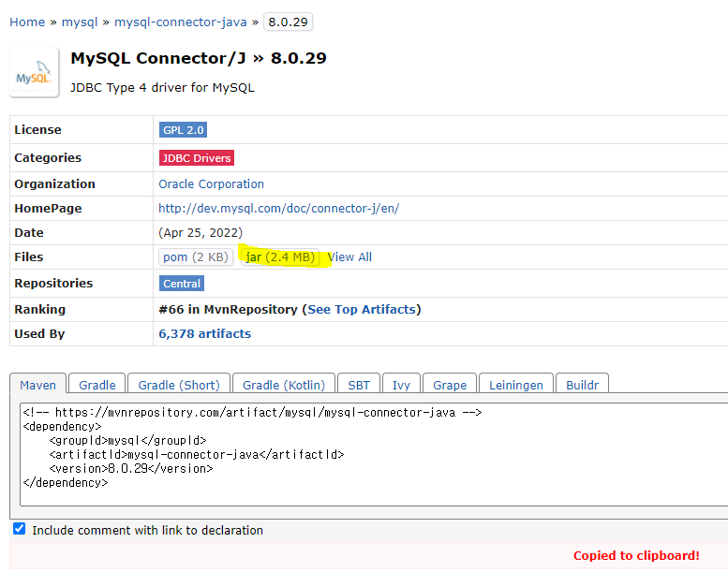
Task: Switch to the Gradle tab
Action: 97,385
